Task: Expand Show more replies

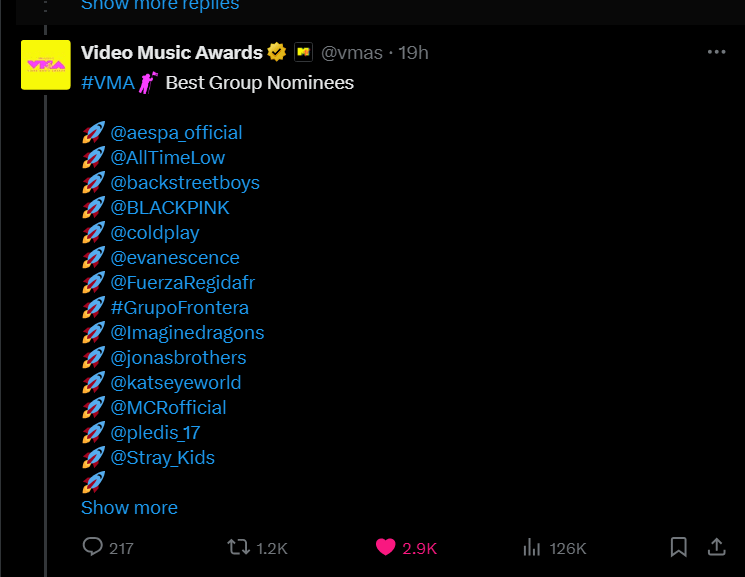Action: (160, 5)
